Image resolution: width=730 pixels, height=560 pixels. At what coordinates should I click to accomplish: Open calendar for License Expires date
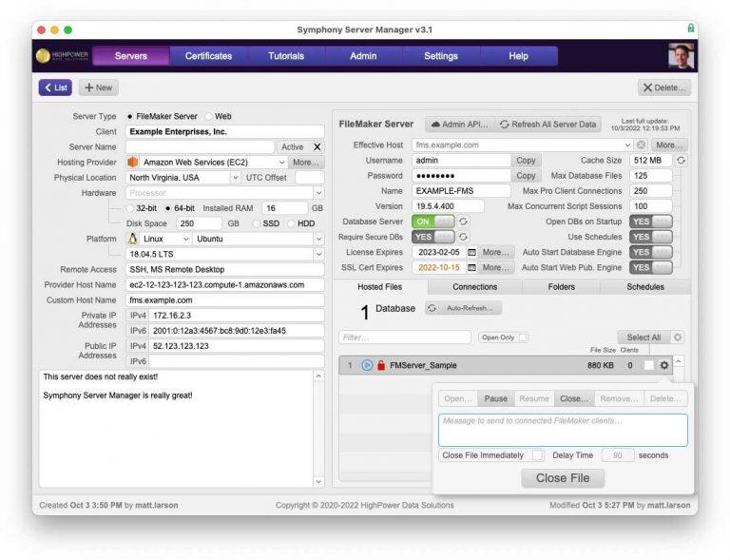click(x=471, y=252)
